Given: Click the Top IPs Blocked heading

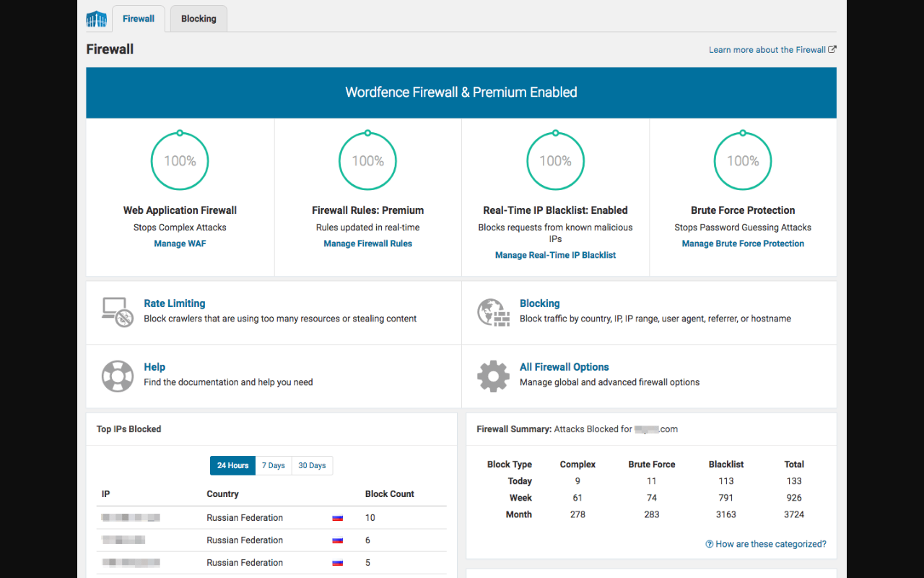Looking at the screenshot, I should pos(128,429).
